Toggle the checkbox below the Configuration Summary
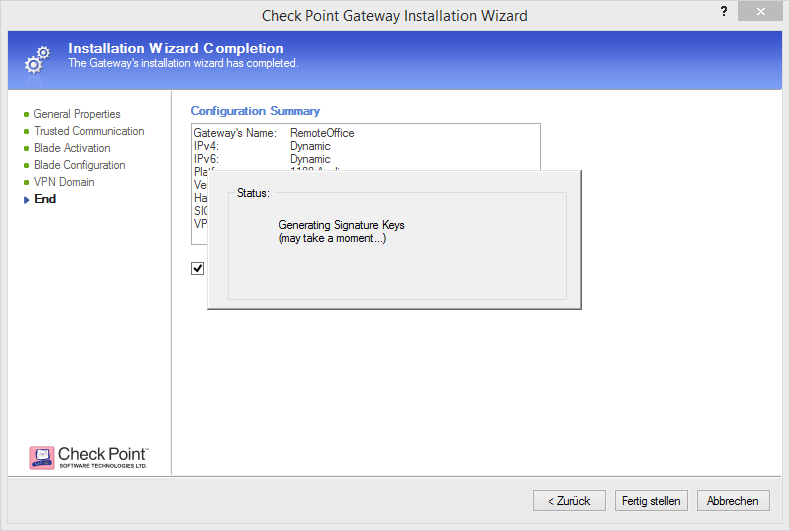Screen dimensions: 790x531 (x=198, y=268)
